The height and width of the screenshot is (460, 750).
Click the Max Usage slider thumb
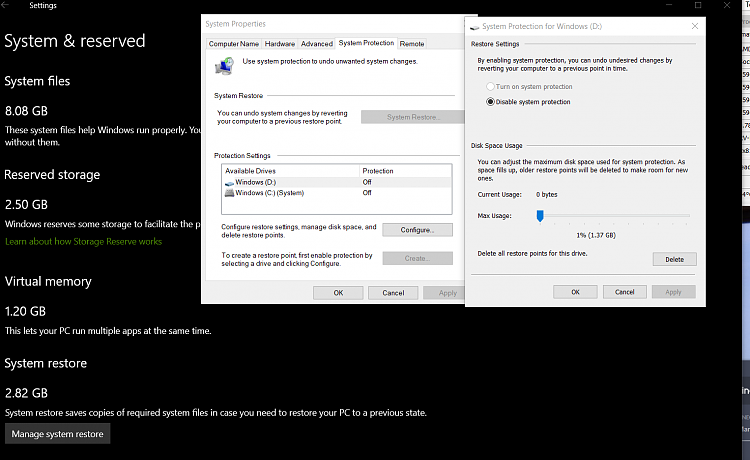click(x=540, y=216)
